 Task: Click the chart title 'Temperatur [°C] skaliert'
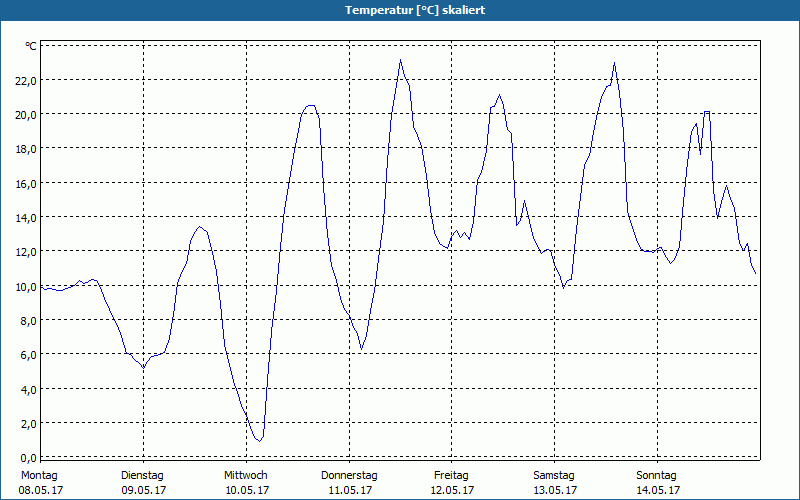coord(415,10)
